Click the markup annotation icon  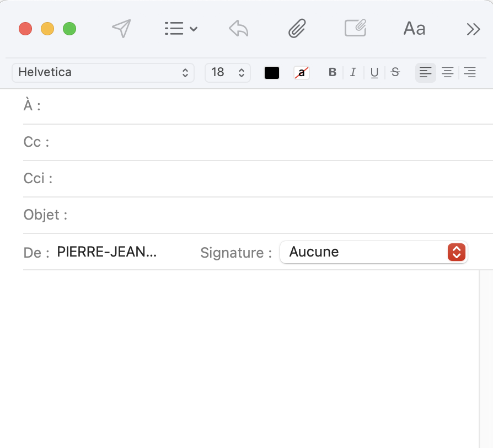[x=356, y=28]
